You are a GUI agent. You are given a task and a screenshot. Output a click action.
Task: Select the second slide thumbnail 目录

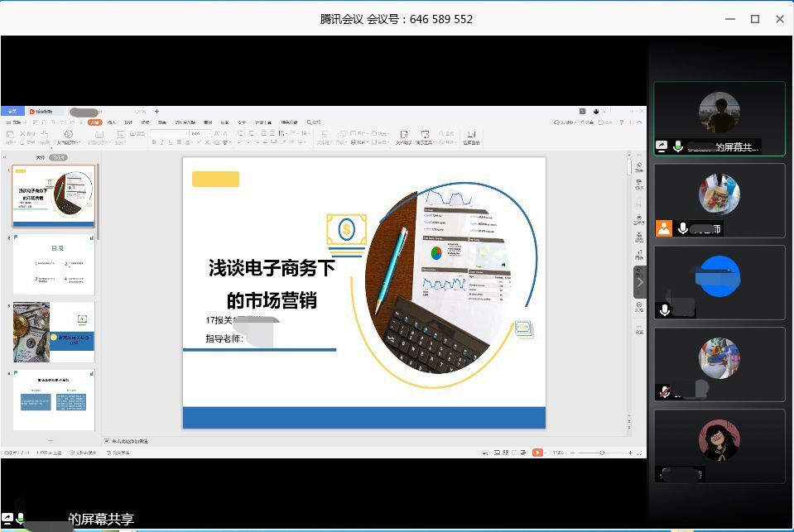coord(54,265)
